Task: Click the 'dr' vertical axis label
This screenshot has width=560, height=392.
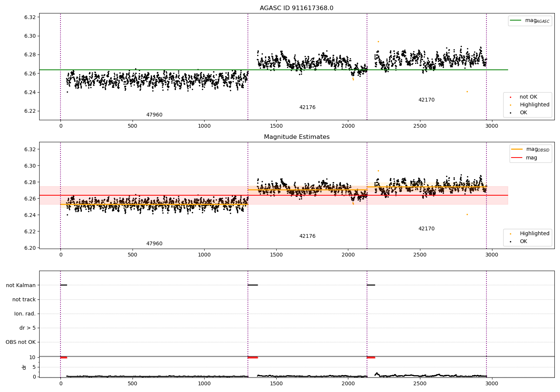Action: point(24,367)
